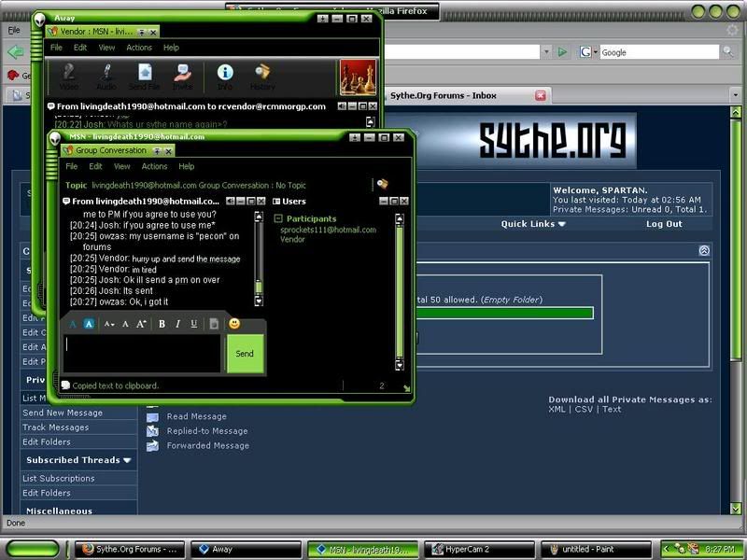The width and height of the screenshot is (747, 560).
Task: Open the Google search engine dropdown
Action: [596, 51]
